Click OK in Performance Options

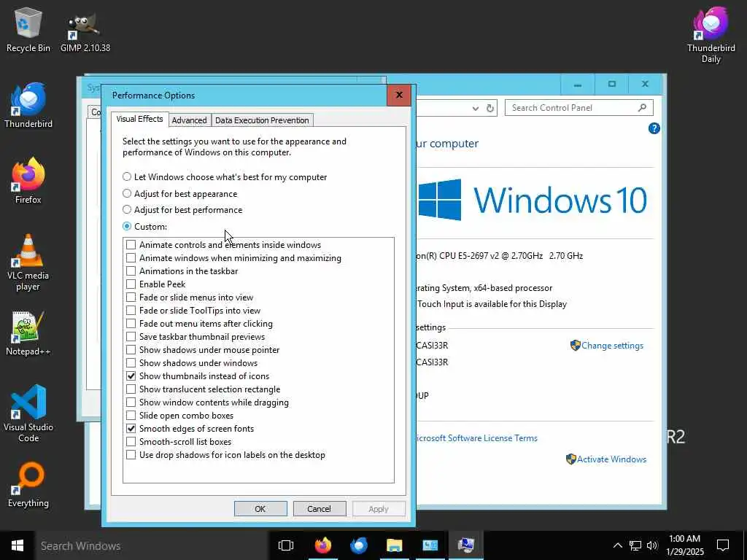tap(260, 508)
